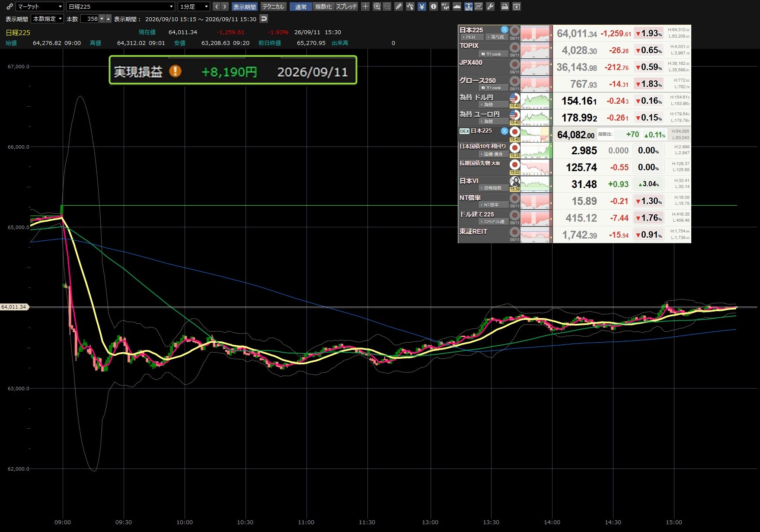This screenshot has height=532, width=760.
Task: Toggle the 表示期間 button in toolbar
Action: pos(245,6)
